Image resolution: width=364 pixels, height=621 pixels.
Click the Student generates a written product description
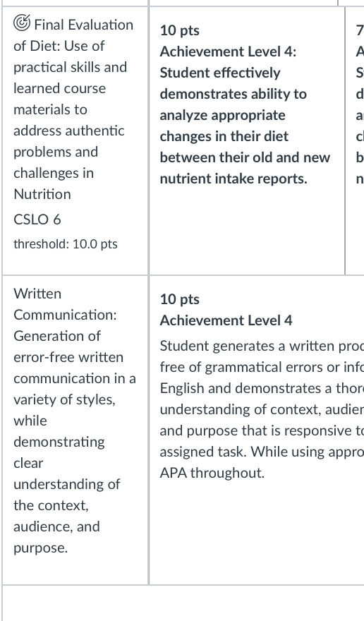[262, 409]
